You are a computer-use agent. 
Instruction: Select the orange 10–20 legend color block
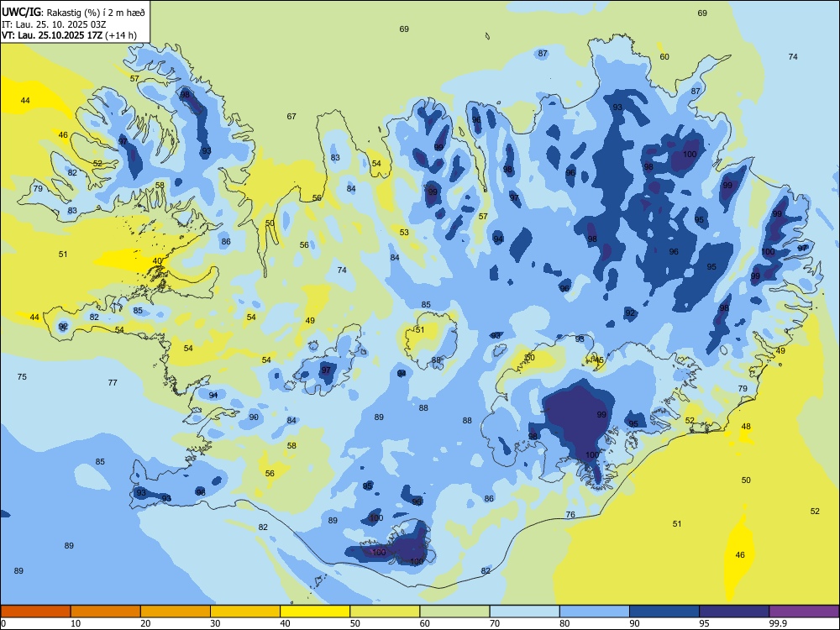click(x=106, y=612)
